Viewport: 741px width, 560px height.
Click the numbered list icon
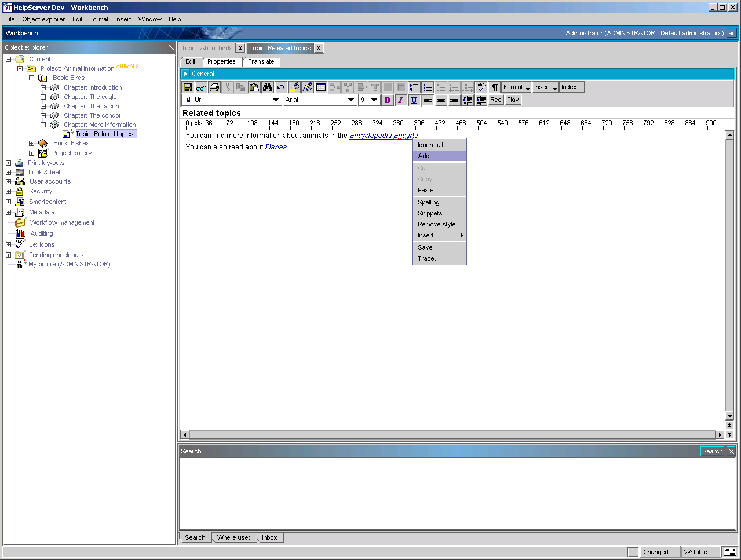(x=414, y=87)
